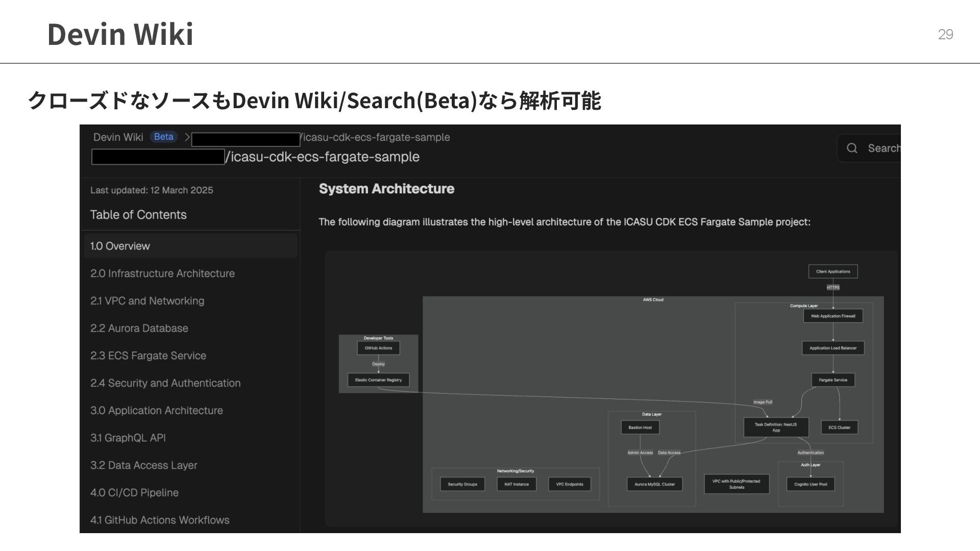Screen dimensions: 980x551
Task: Go to 2.1 VPC and Networking
Action: coord(147,301)
